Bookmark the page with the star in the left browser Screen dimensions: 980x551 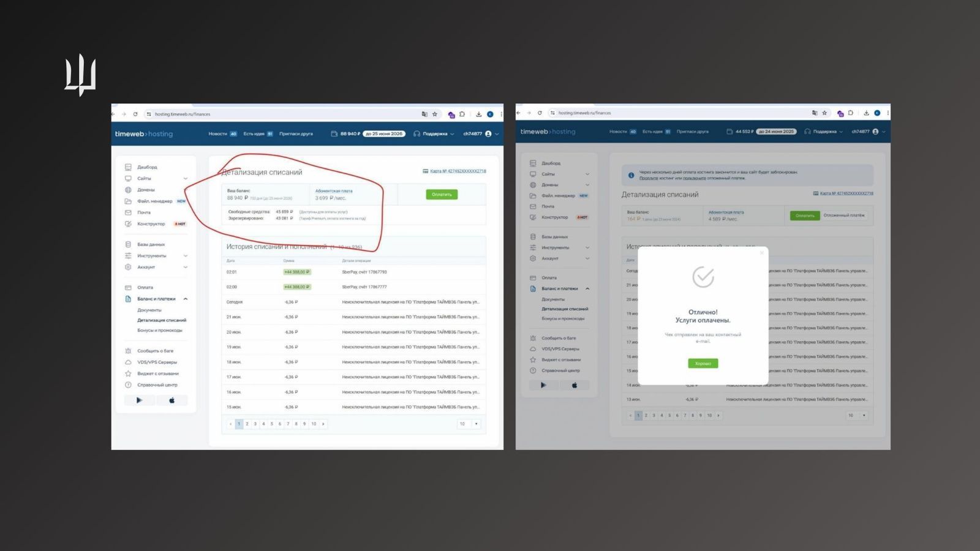[435, 114]
